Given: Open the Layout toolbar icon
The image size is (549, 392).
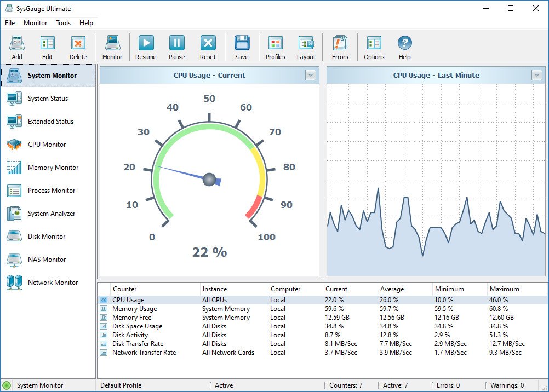Looking at the screenshot, I should [x=306, y=44].
